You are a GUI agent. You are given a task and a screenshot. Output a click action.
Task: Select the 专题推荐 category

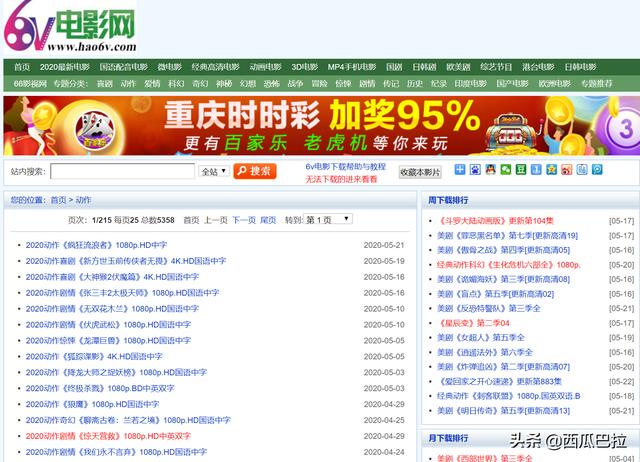tap(597, 84)
